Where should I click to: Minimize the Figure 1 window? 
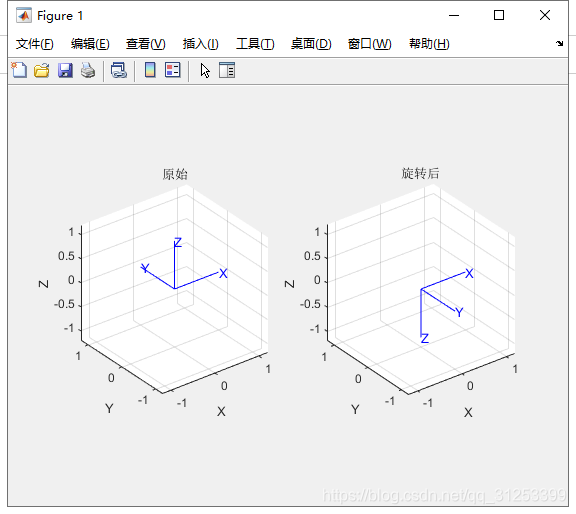(x=454, y=15)
